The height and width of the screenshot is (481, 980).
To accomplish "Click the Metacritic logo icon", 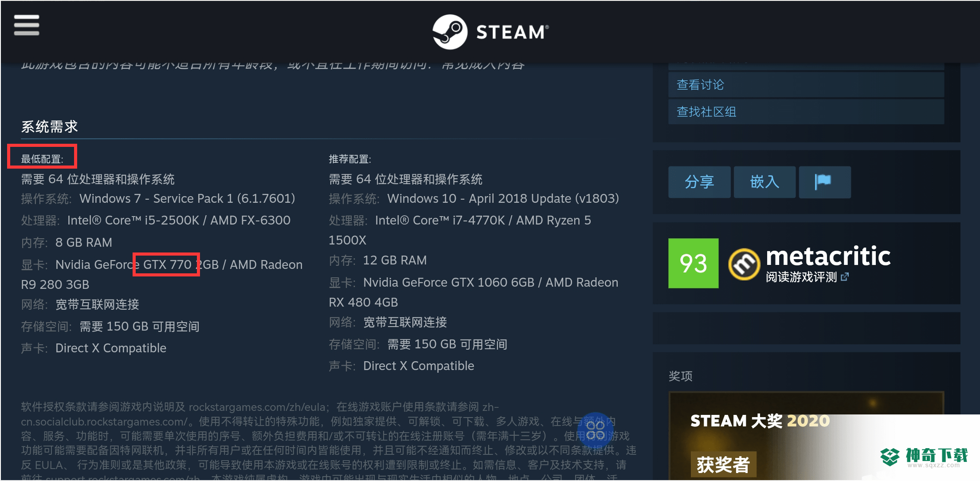I will click(744, 264).
